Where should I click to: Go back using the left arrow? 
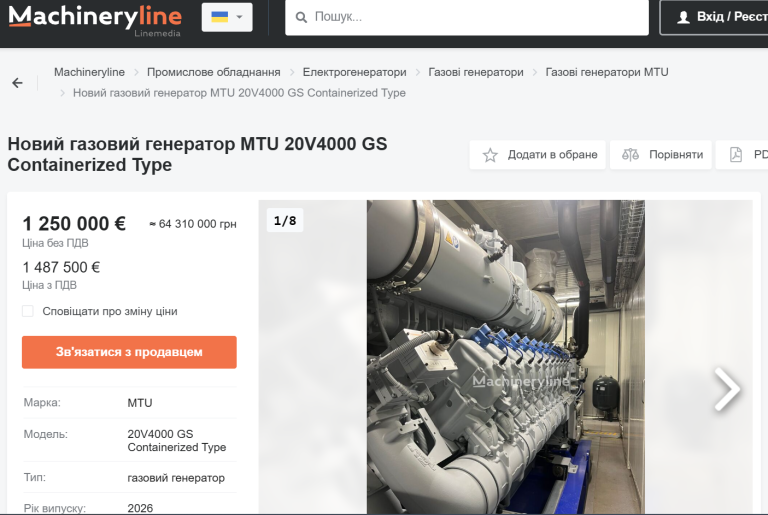[x=18, y=83]
